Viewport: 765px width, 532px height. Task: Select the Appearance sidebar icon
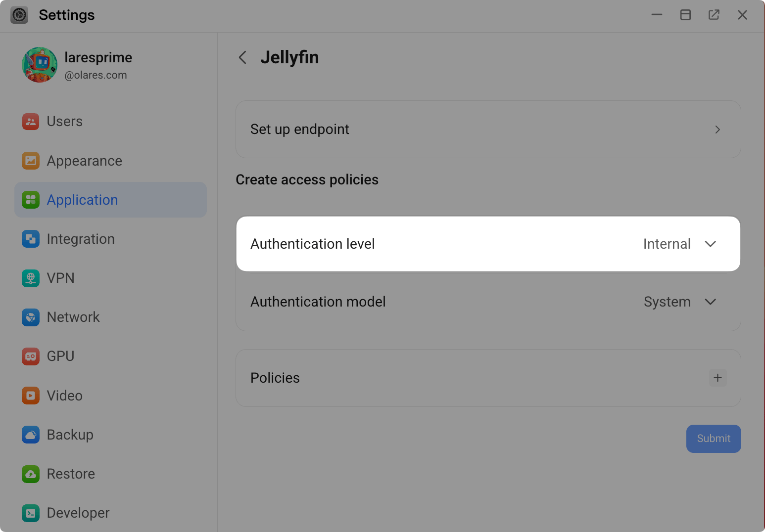coord(31,161)
